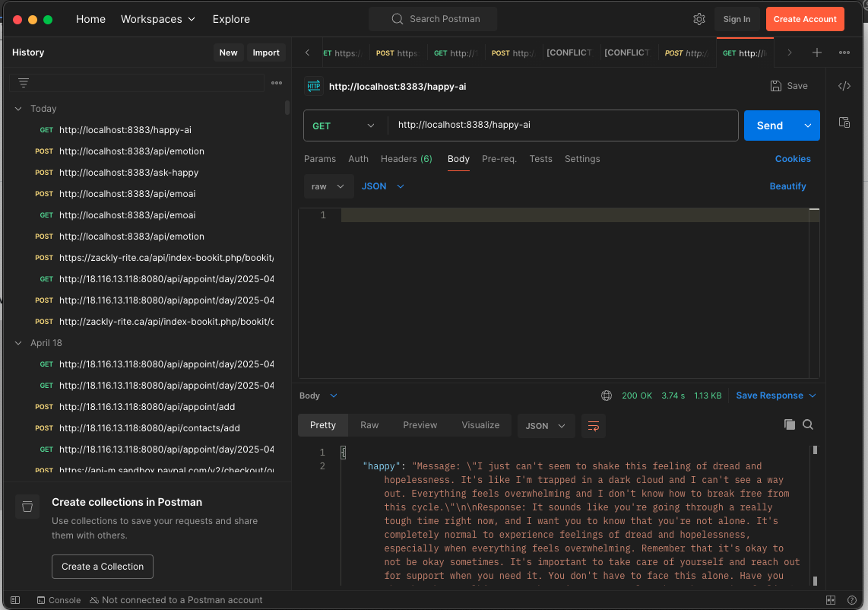
Task: Open the raw body type dropdown
Action: pyautogui.click(x=328, y=186)
